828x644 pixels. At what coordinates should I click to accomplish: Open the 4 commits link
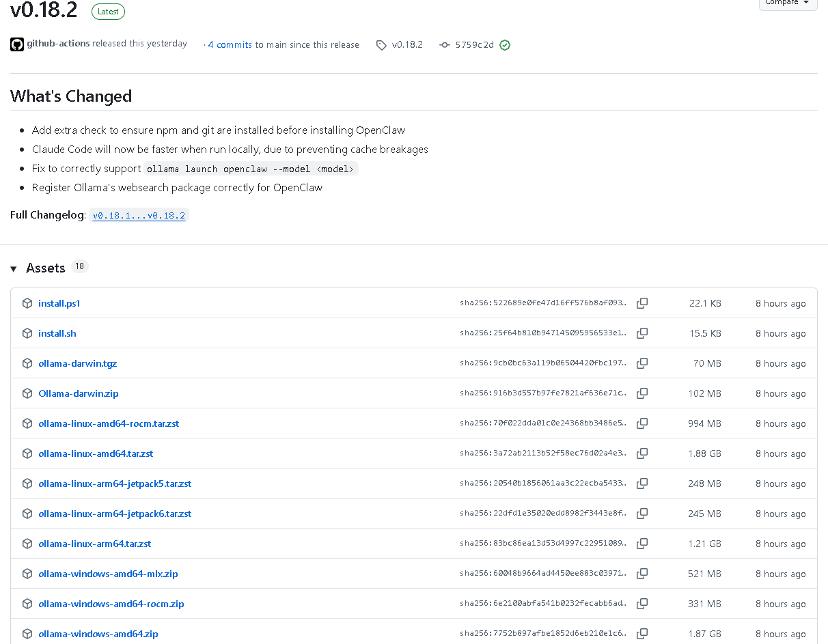230,44
